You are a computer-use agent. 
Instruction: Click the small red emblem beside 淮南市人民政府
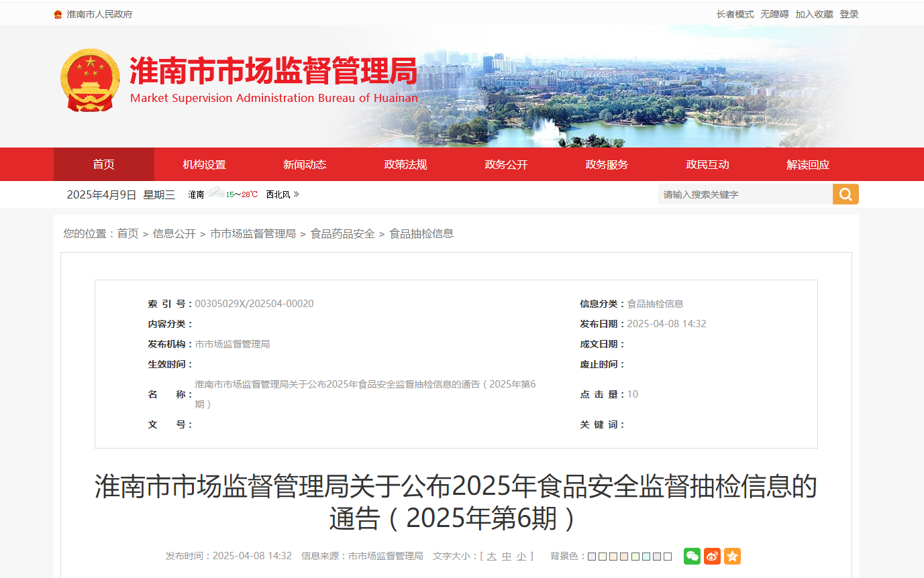coord(58,14)
